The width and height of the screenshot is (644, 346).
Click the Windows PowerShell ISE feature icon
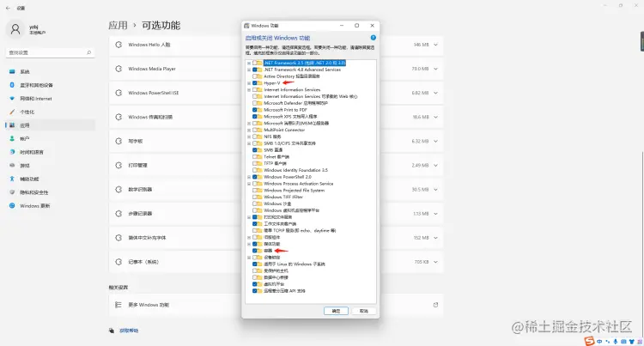118,93
